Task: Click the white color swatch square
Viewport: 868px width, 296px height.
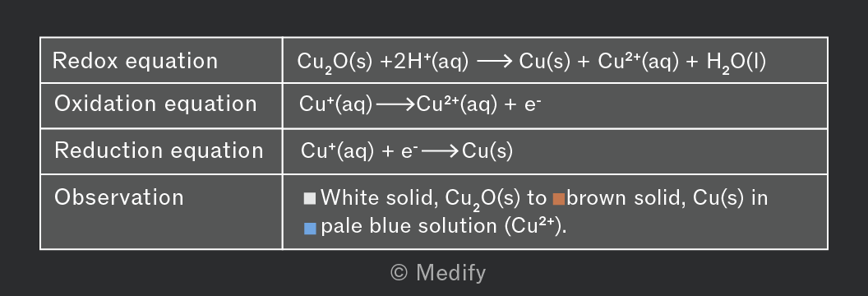Action: coord(310,199)
